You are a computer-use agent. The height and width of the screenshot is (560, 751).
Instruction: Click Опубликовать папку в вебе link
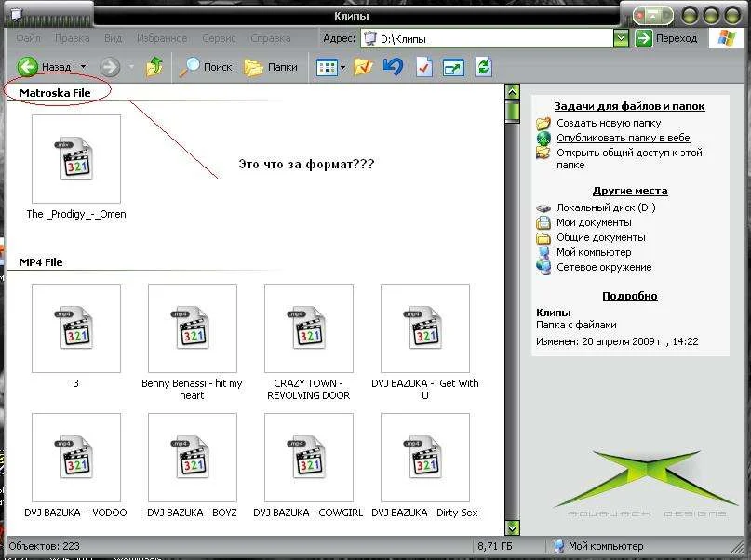pos(624,138)
